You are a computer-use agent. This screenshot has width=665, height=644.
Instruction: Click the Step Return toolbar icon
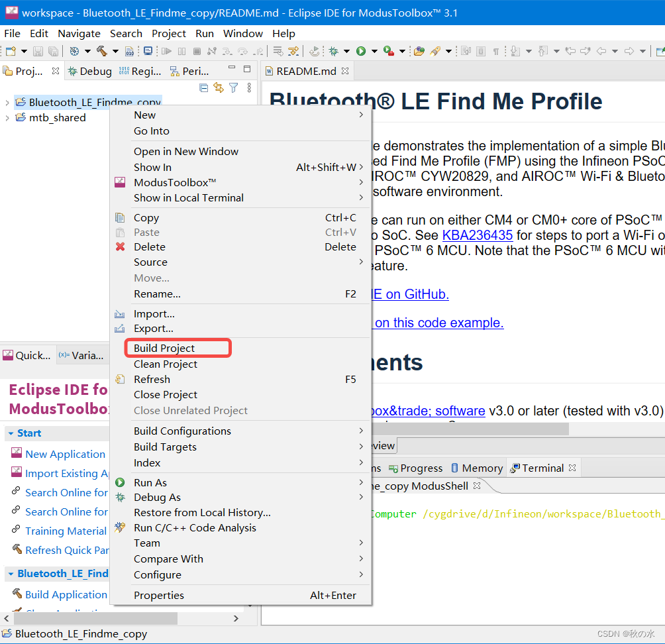pos(258,51)
